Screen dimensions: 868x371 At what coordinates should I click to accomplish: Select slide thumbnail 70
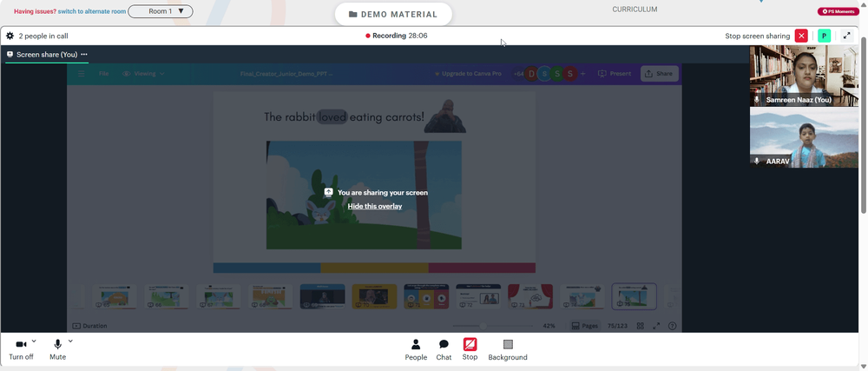tap(374, 297)
